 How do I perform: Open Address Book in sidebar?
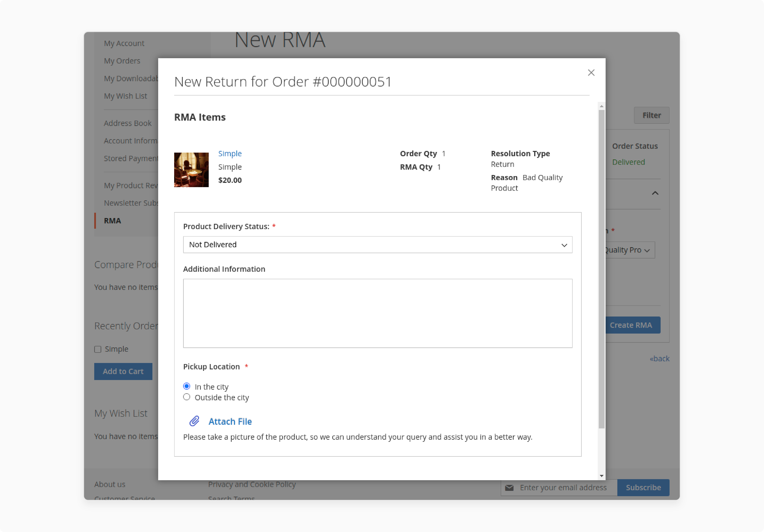[127, 123]
